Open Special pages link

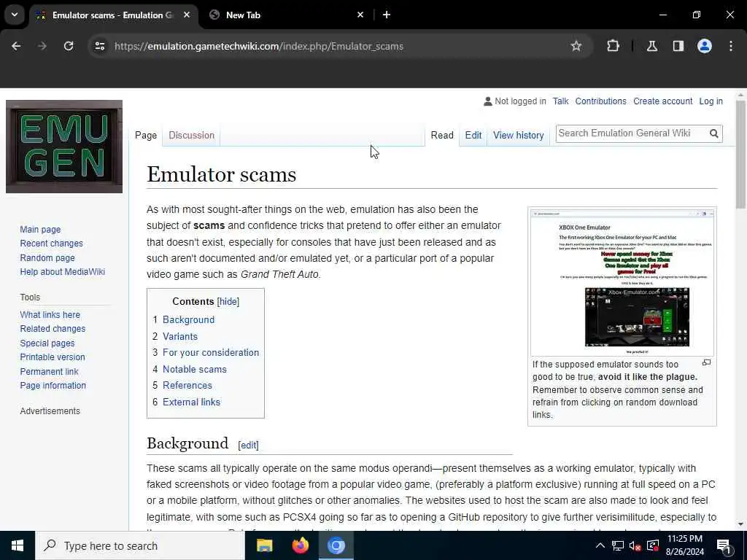coord(47,343)
